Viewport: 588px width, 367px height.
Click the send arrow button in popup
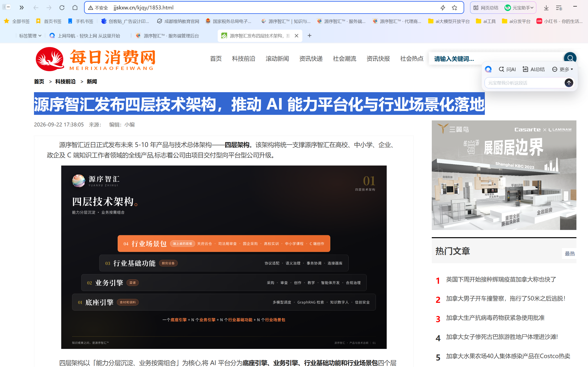pos(569,83)
